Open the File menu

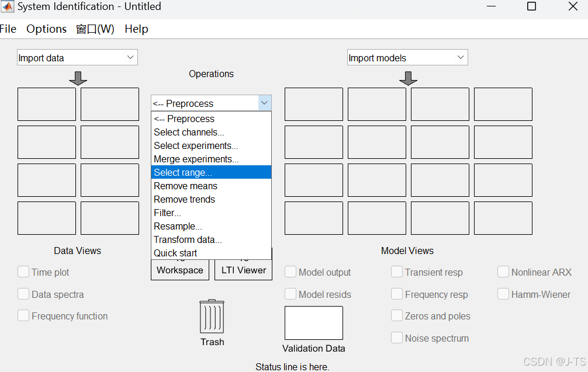click(x=8, y=29)
